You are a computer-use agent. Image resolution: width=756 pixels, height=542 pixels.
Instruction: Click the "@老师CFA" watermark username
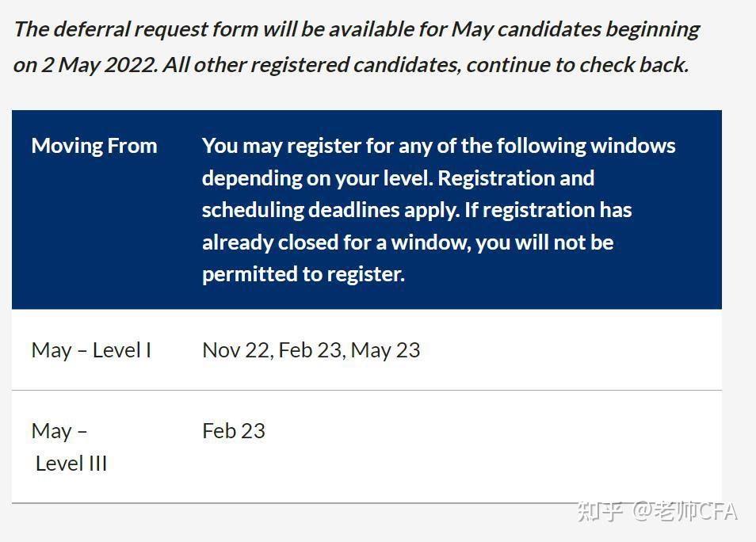tap(685, 512)
